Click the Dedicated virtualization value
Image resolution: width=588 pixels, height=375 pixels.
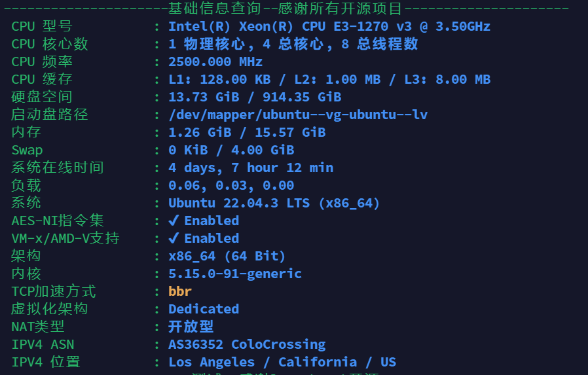(x=204, y=309)
